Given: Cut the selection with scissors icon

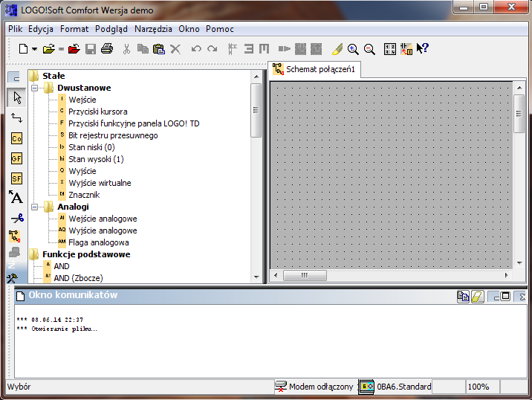Looking at the screenshot, I should coord(126,49).
